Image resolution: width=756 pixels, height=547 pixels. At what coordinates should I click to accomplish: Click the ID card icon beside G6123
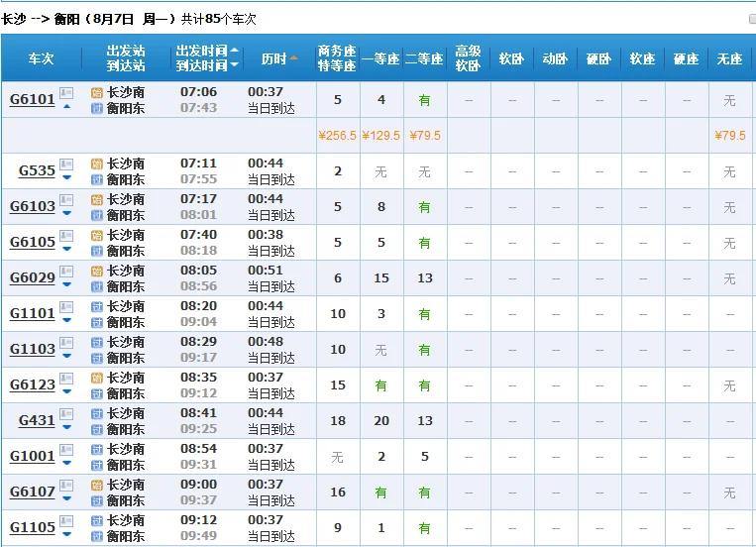66,379
